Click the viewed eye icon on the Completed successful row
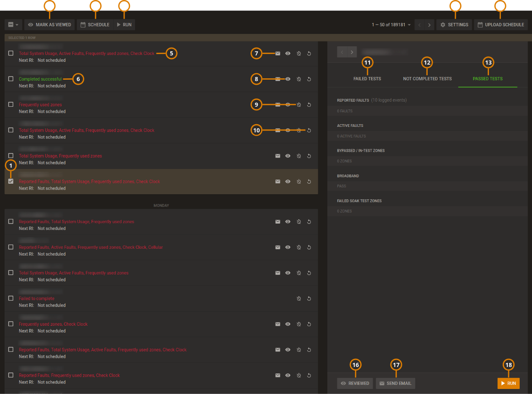Image resolution: width=532 pixels, height=394 pixels. pyautogui.click(x=288, y=79)
